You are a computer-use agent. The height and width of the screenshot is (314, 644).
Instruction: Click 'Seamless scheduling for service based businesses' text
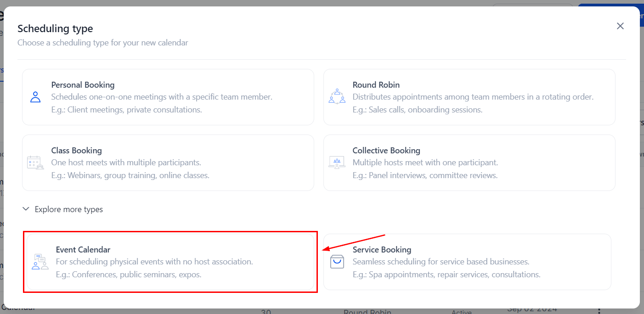(x=441, y=262)
